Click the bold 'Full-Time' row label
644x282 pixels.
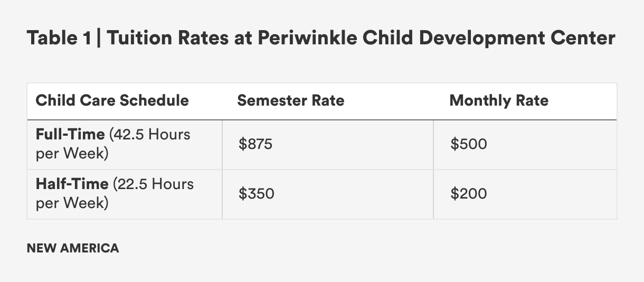pos(70,134)
